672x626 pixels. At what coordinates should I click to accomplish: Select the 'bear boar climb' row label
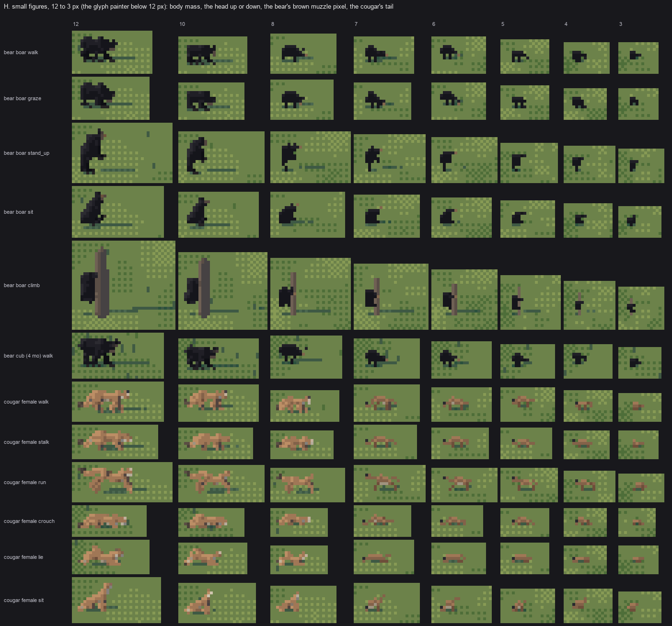click(22, 285)
